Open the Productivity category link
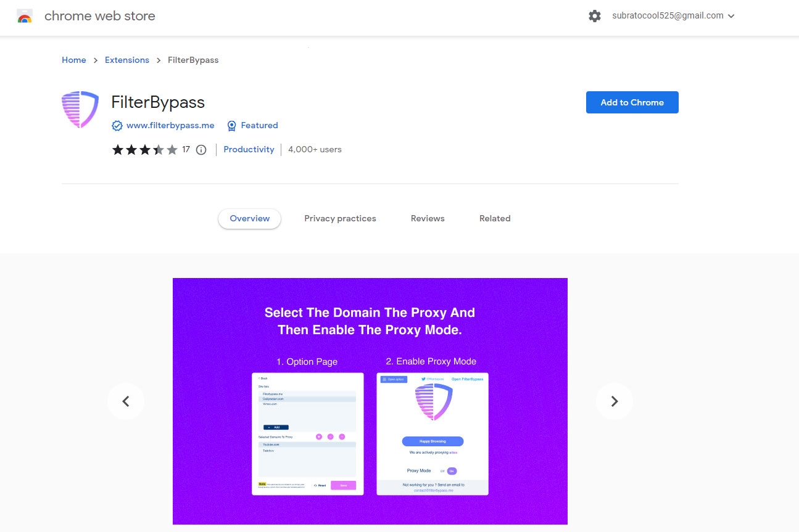This screenshot has height=532, width=799. click(249, 150)
